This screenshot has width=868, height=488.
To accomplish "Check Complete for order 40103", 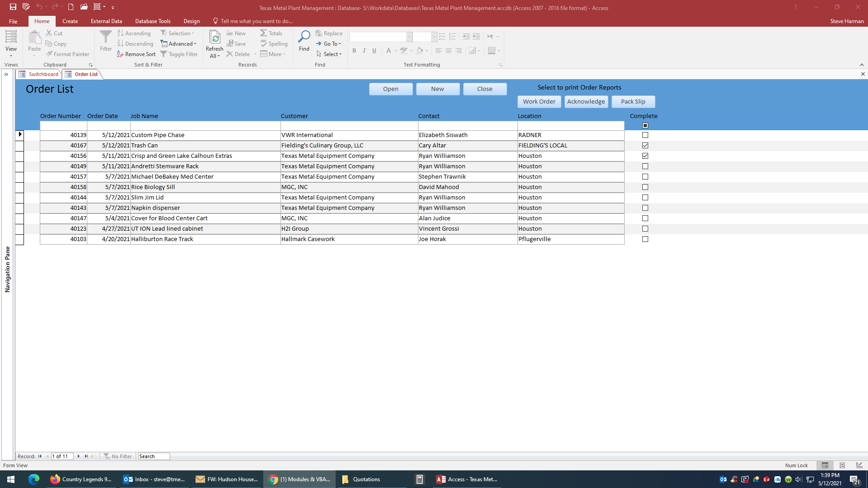I will 645,239.
